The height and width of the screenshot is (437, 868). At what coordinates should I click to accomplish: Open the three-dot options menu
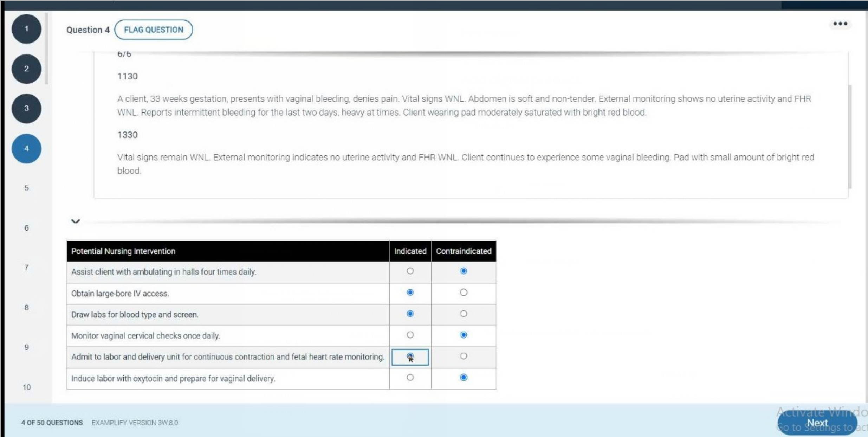tap(840, 24)
